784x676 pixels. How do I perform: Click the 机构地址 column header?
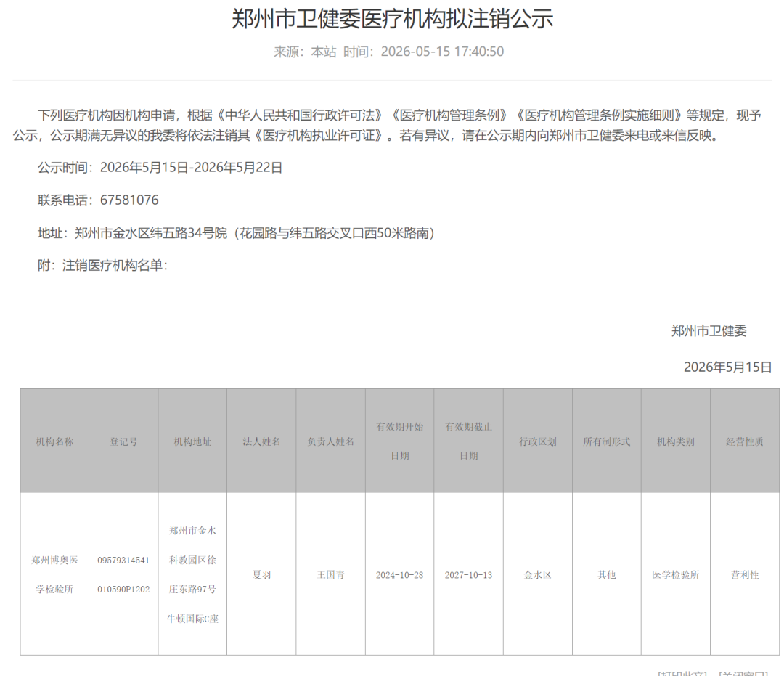tap(192, 441)
